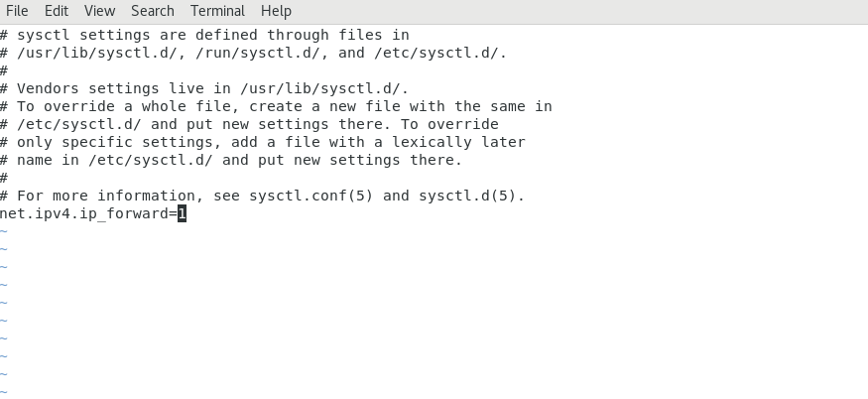Click the word information in last comment

[147, 196]
